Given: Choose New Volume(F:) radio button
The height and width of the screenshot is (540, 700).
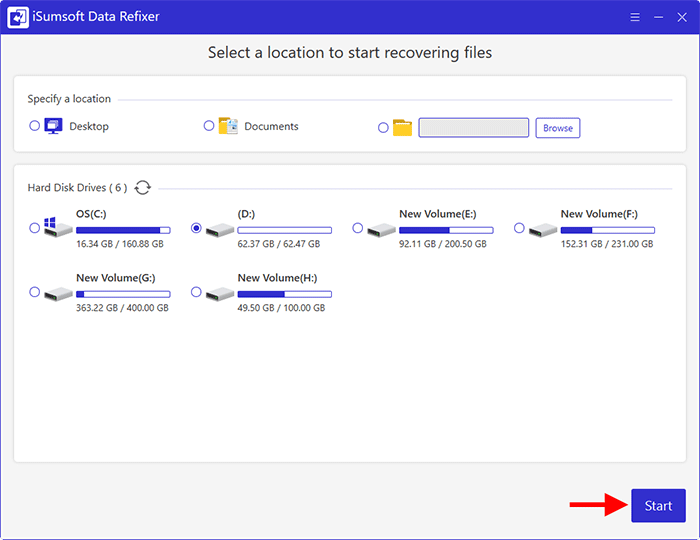Looking at the screenshot, I should coord(519,228).
